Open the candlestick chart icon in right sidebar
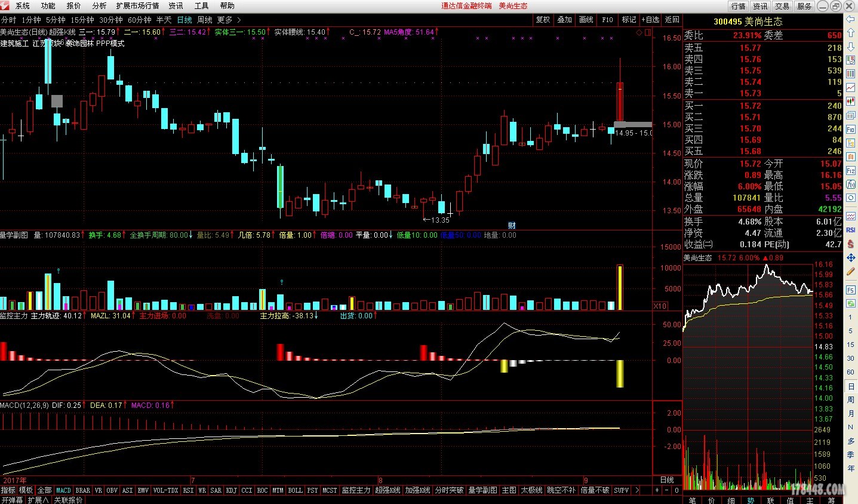The image size is (858, 504). point(851,102)
